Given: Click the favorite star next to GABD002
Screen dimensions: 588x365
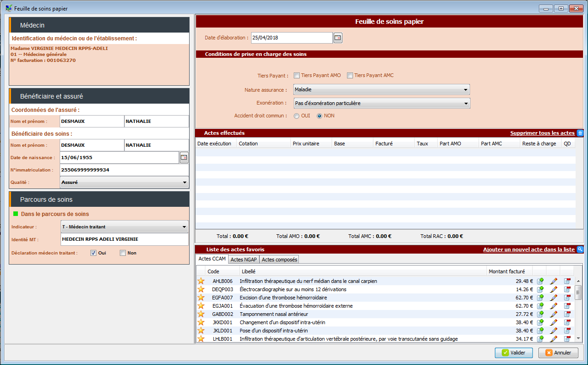Looking at the screenshot, I should point(201,314).
